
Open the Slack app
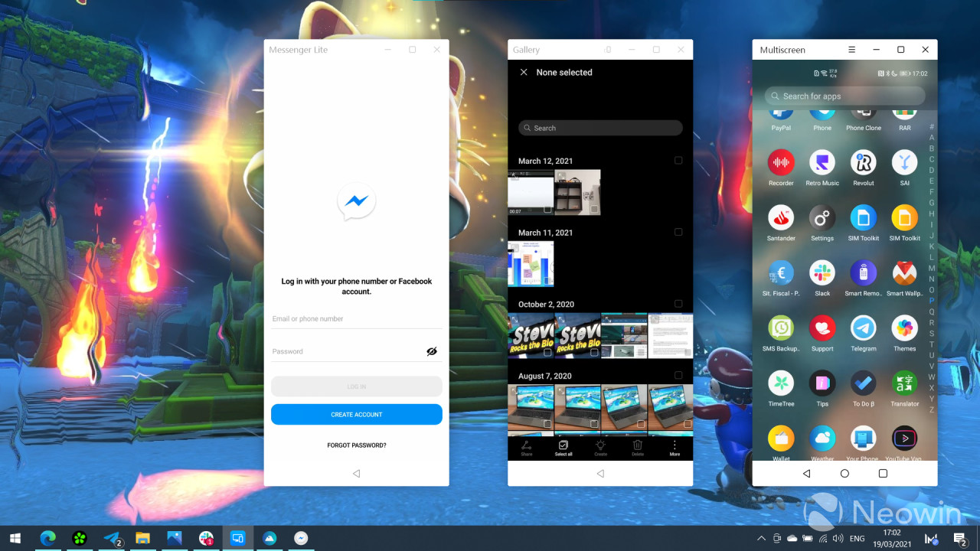pos(822,272)
